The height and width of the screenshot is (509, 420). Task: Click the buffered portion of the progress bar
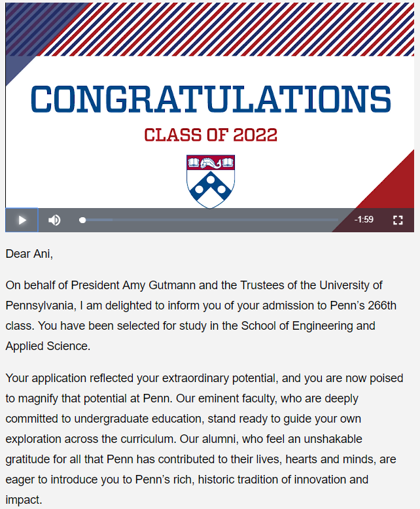tap(99, 220)
